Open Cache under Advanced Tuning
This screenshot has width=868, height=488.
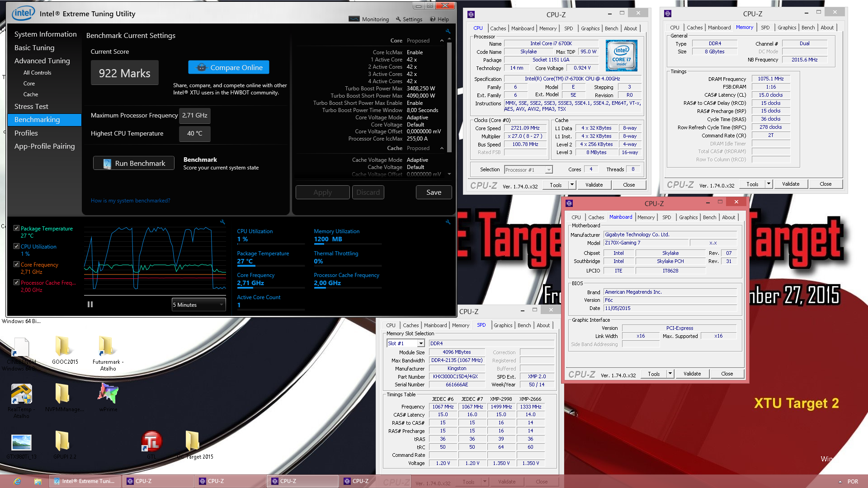coord(31,94)
